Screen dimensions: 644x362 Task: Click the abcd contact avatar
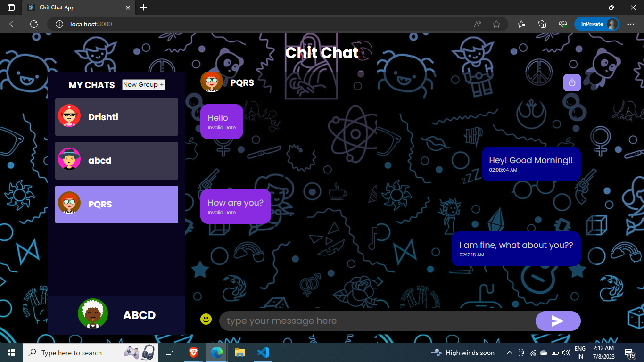[x=69, y=160]
